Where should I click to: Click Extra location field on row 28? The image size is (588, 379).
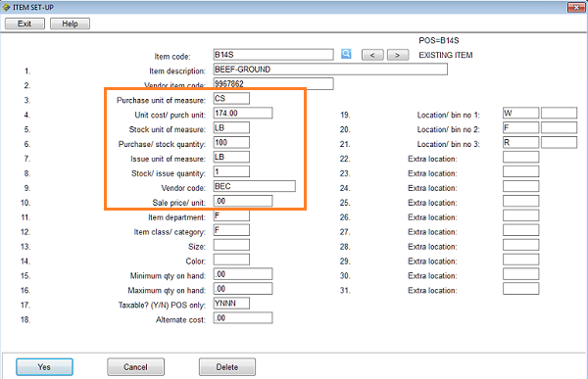[x=521, y=245]
